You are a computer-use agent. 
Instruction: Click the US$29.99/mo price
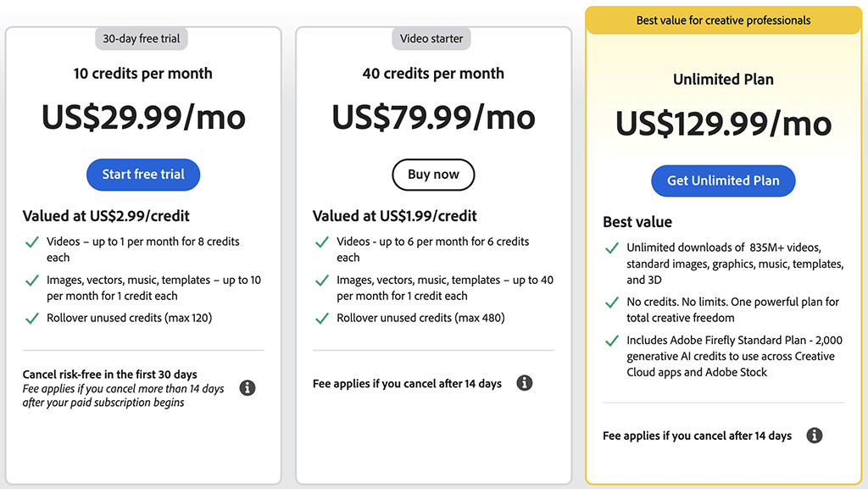[x=143, y=117]
